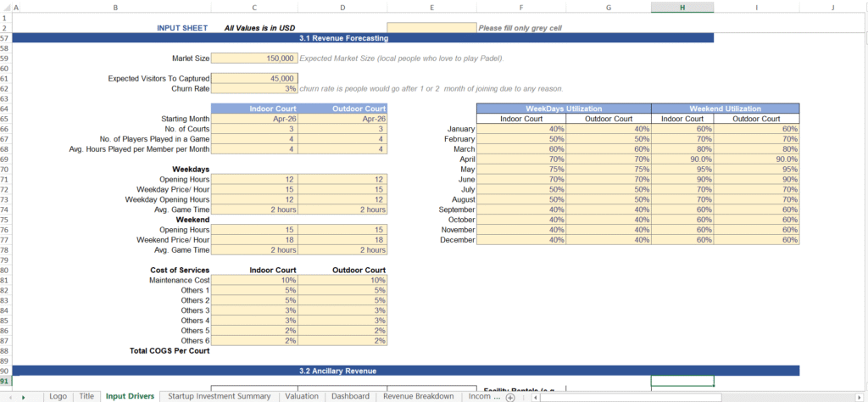
Task: Select the Revenue Breakdown sheet tab
Action: point(419,396)
